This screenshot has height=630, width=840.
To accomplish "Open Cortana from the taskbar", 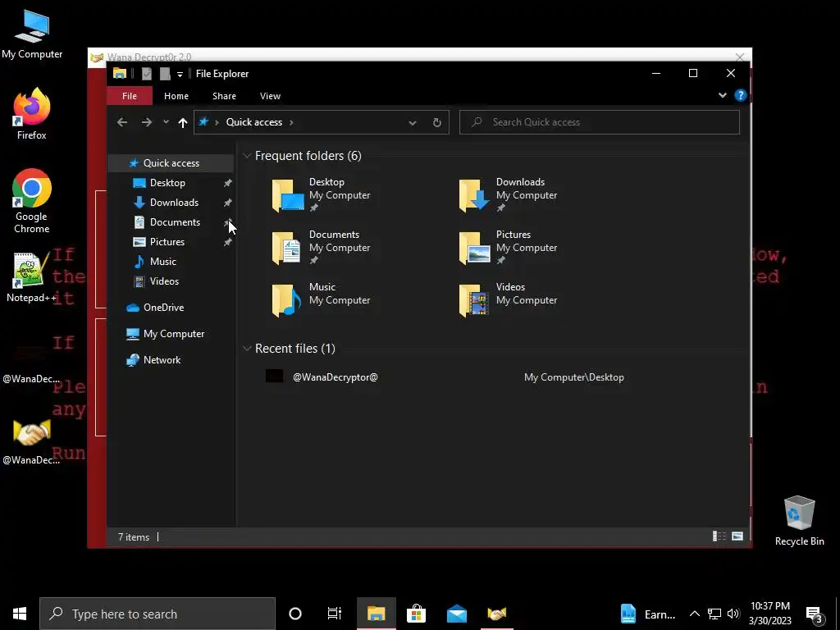I will [295, 614].
